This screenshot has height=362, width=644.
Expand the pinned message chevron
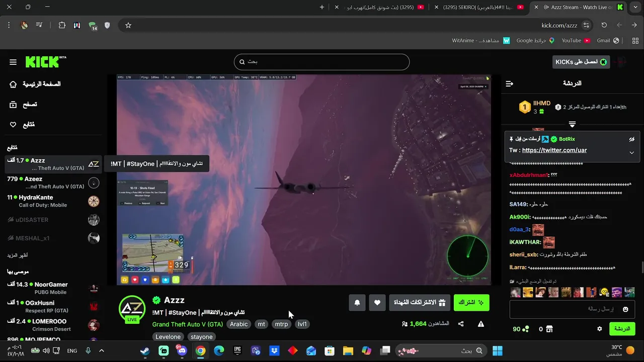[x=632, y=153]
